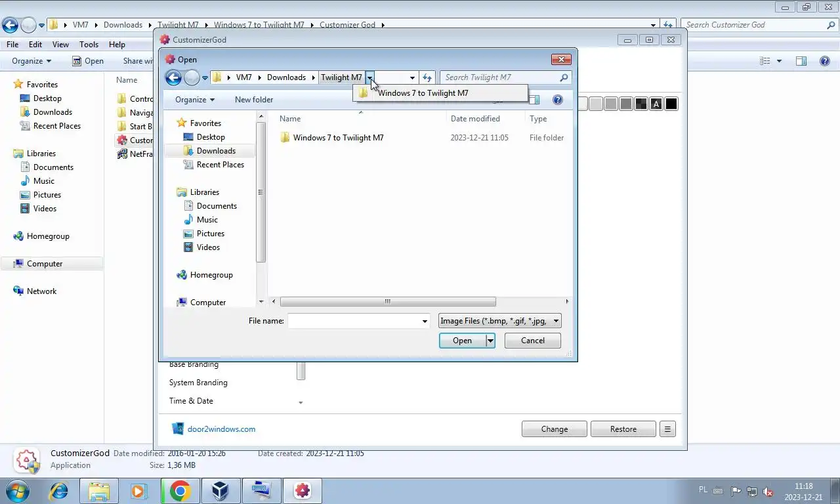The height and width of the screenshot is (504, 840).
Task: Select the swatch showing a letter A
Action: pyautogui.click(x=656, y=104)
